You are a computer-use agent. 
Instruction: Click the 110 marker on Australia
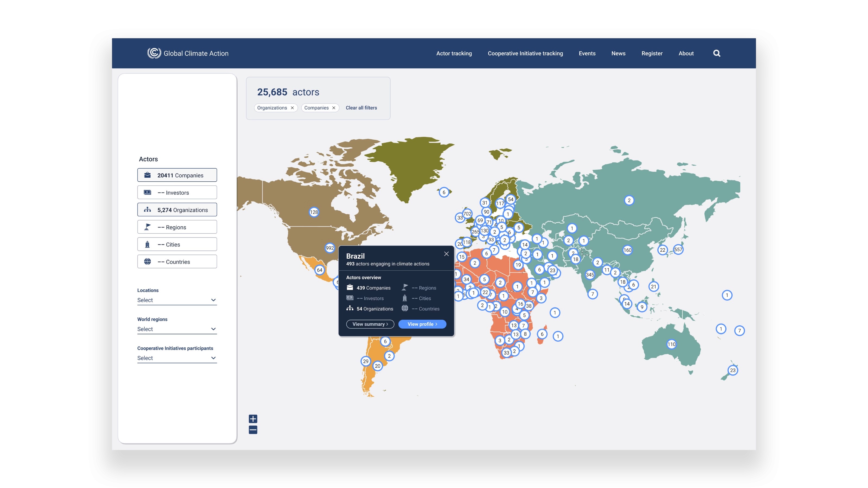pyautogui.click(x=671, y=344)
